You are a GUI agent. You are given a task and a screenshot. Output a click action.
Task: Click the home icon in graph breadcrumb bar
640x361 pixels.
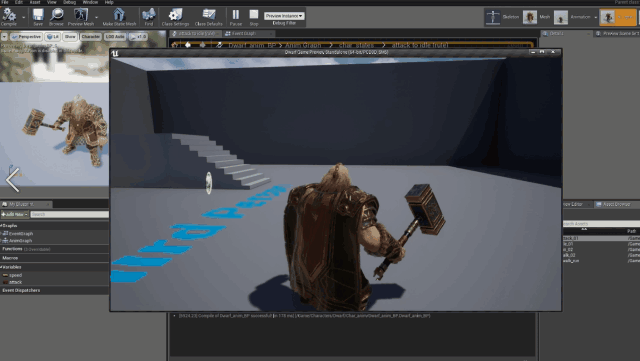[175, 45]
